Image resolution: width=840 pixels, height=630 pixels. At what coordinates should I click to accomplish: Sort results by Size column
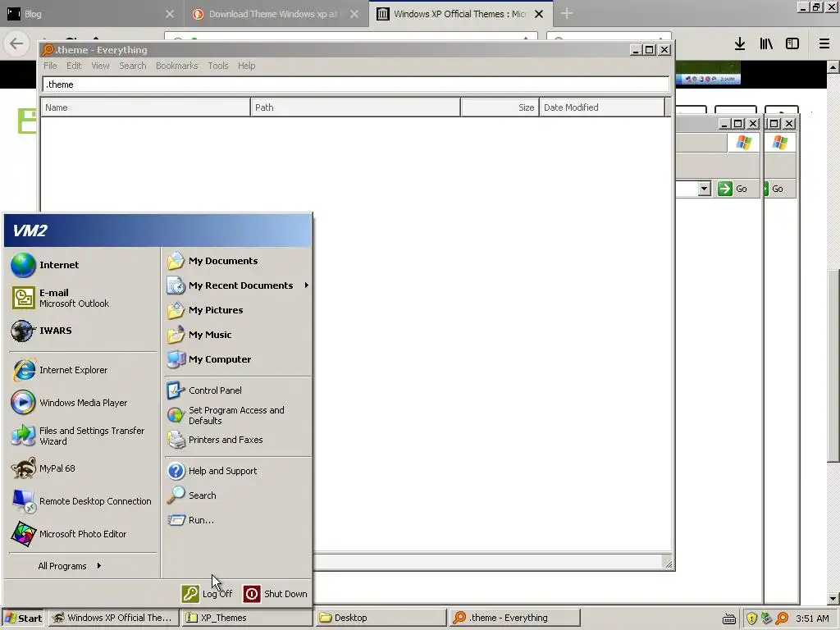click(500, 107)
